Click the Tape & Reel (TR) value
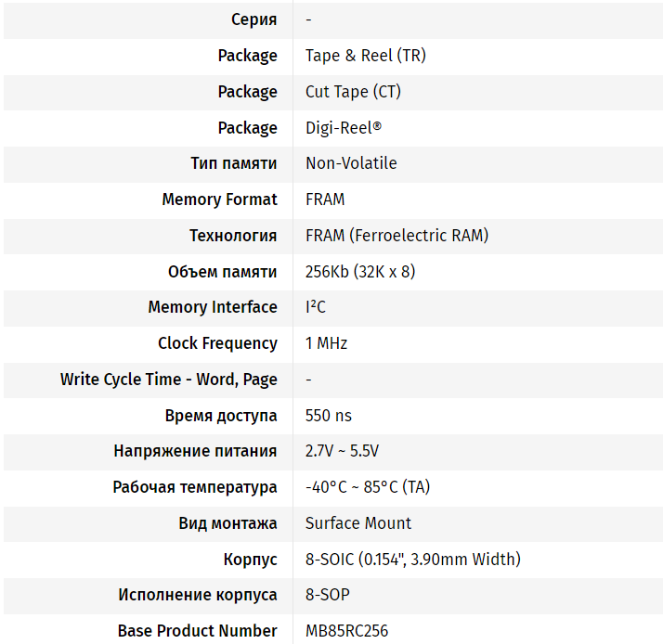663x644 pixels. (365, 56)
